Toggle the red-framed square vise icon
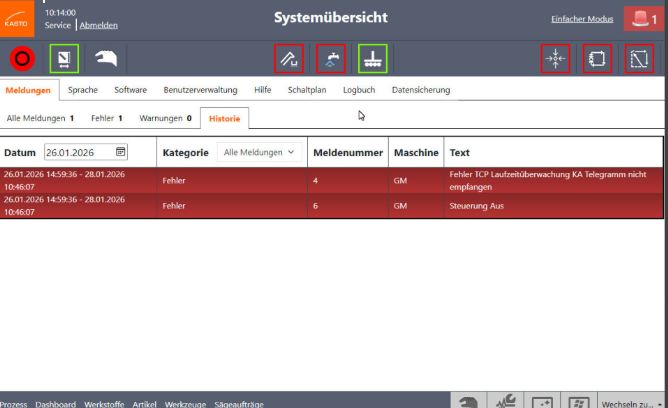The width and height of the screenshot is (668, 408). [597, 59]
